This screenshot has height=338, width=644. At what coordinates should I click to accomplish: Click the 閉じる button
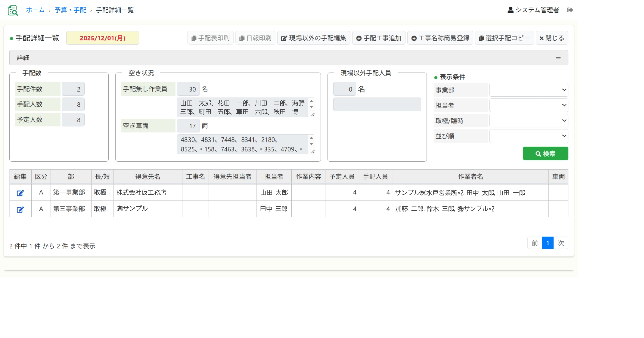551,38
